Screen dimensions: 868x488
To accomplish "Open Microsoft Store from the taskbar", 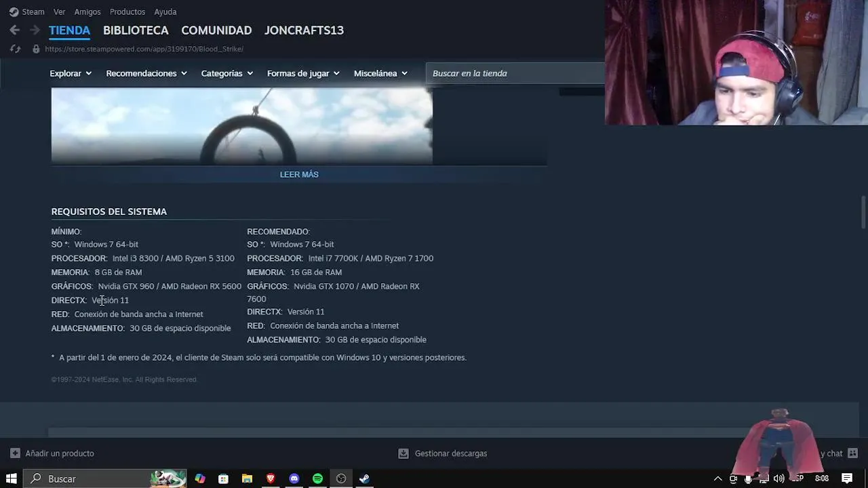I will tap(223, 479).
